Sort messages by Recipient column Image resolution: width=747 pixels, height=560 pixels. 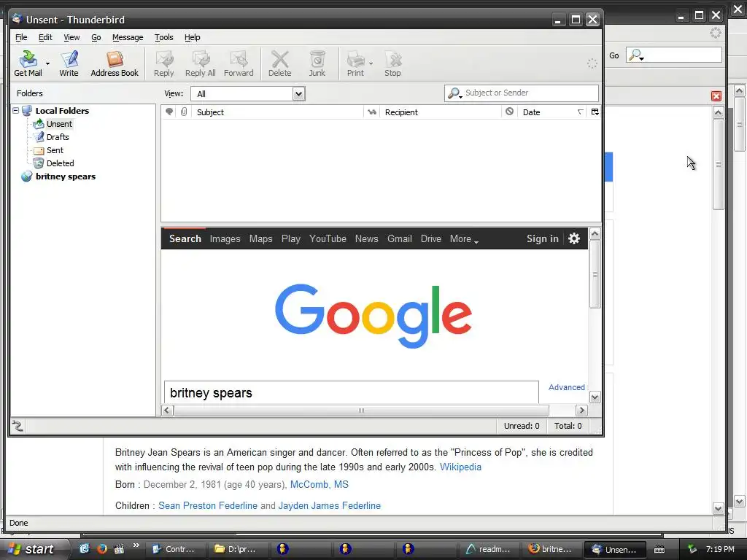441,112
